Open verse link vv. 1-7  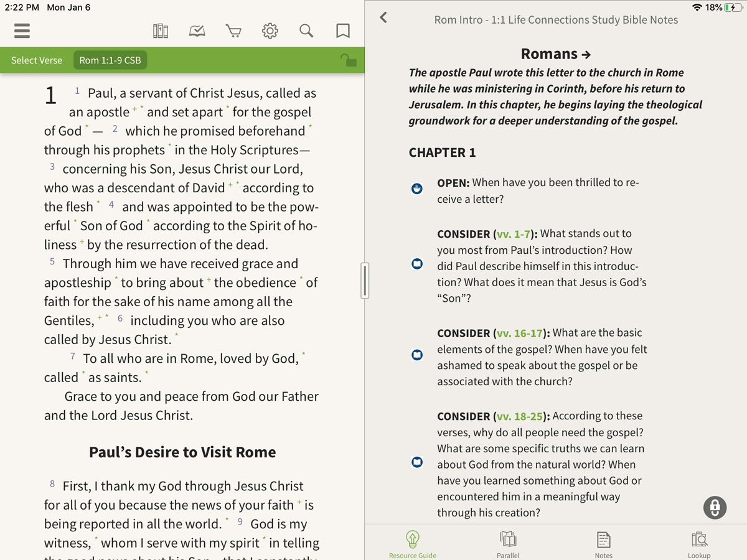tap(514, 234)
